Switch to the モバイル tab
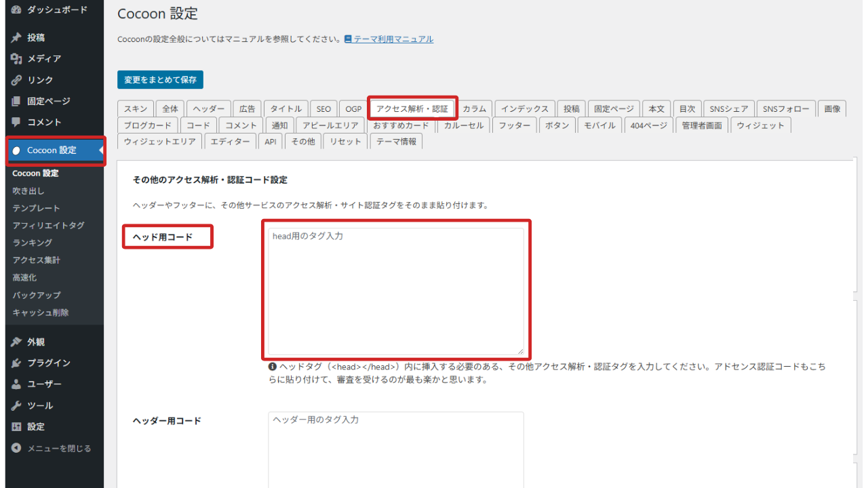The image size is (868, 488). click(599, 125)
